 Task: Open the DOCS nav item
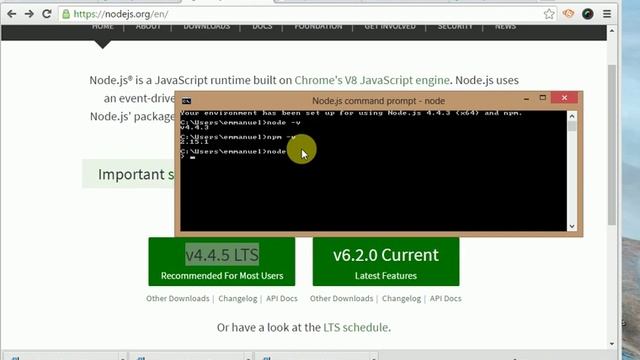point(262,27)
